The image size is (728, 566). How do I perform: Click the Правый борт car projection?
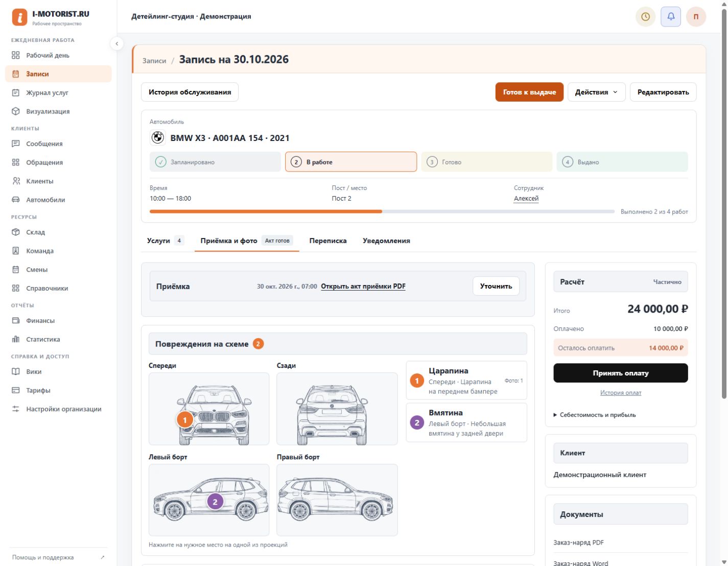(x=337, y=500)
